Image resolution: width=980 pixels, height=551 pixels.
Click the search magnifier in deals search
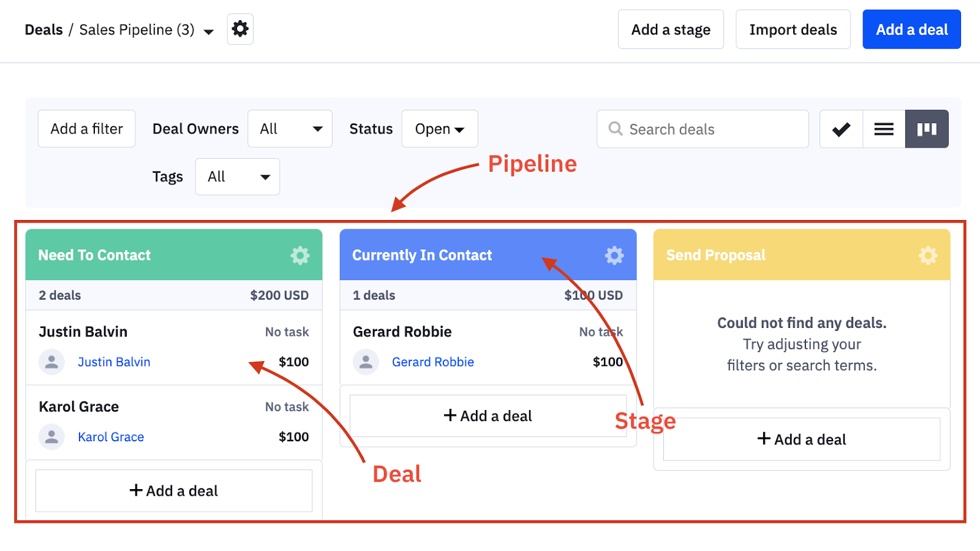tap(615, 129)
